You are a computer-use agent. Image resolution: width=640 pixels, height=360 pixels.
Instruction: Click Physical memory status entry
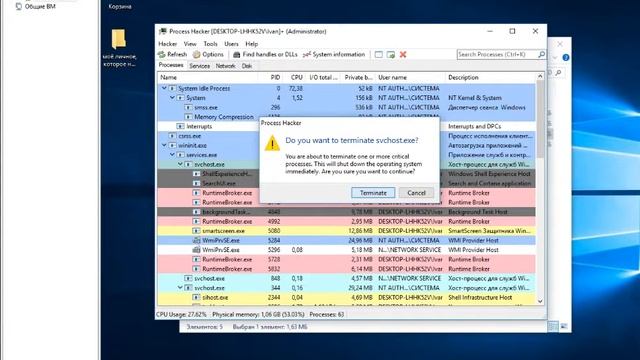258,315
